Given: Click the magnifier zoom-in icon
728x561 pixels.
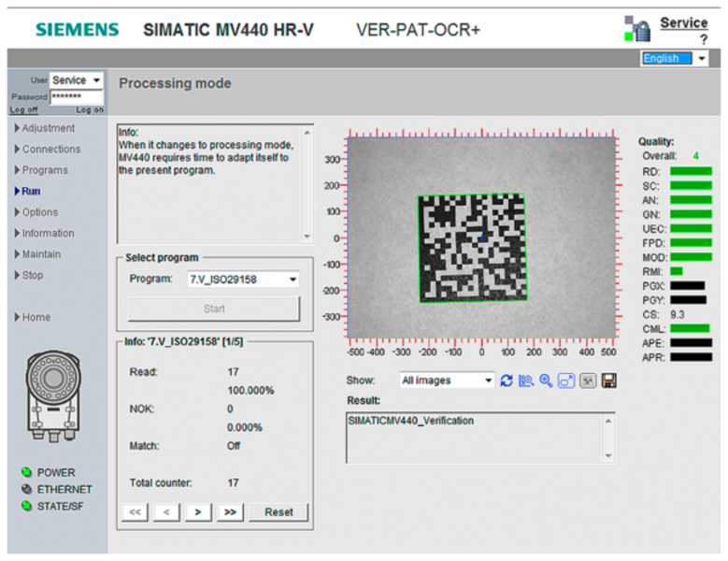Looking at the screenshot, I should coord(546,381).
